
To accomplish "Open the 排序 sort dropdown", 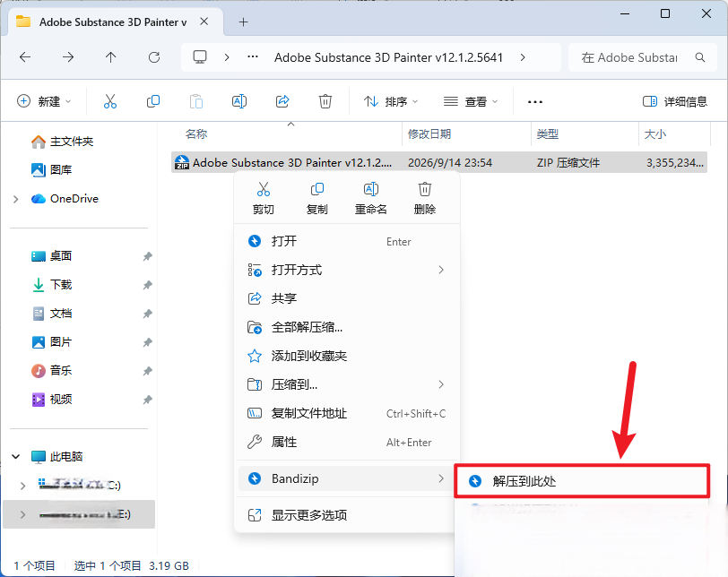I will pyautogui.click(x=391, y=101).
